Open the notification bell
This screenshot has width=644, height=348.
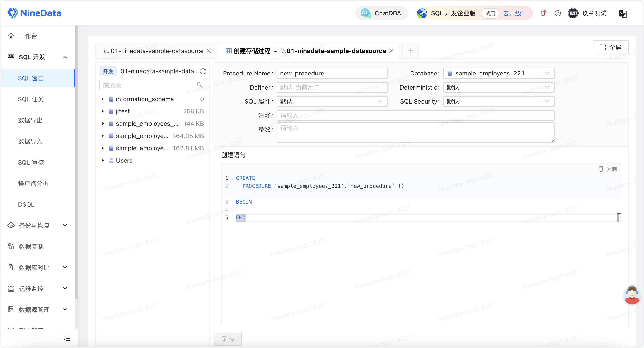click(543, 13)
